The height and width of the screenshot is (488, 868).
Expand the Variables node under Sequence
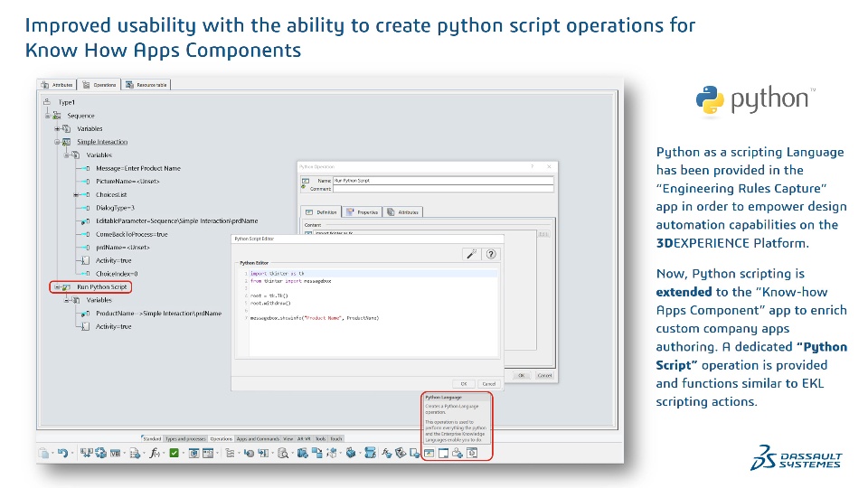click(57, 128)
